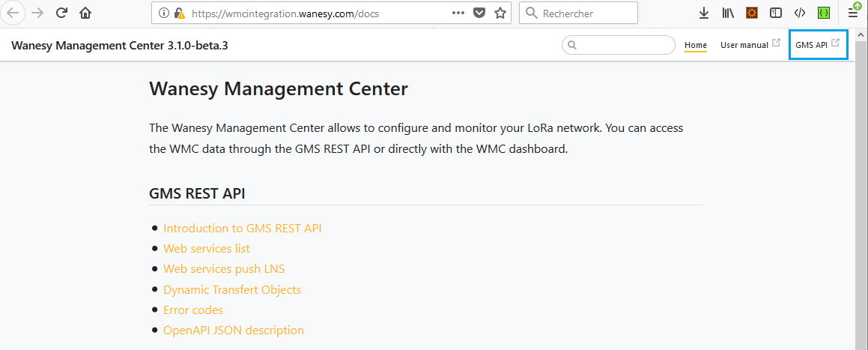Image resolution: width=868 pixels, height=350 pixels.
Task: Open the Firefox hamburger menu
Action: click(x=852, y=13)
